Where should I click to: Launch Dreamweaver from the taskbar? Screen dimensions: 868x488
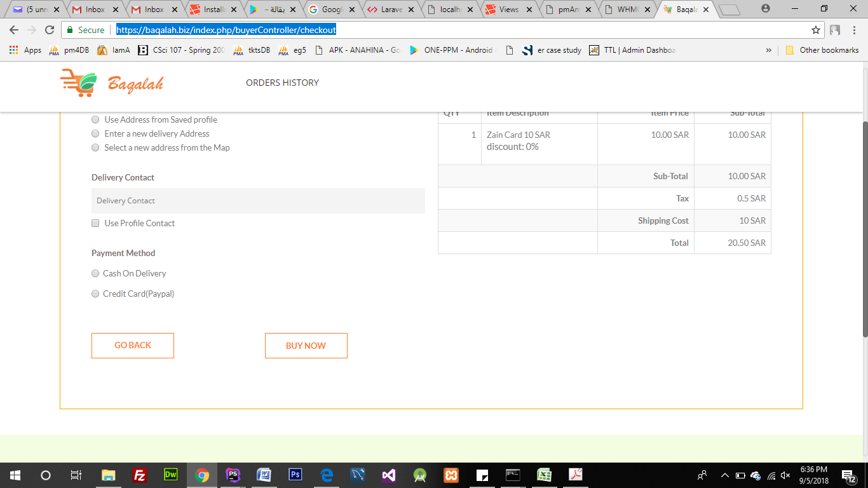point(171,475)
